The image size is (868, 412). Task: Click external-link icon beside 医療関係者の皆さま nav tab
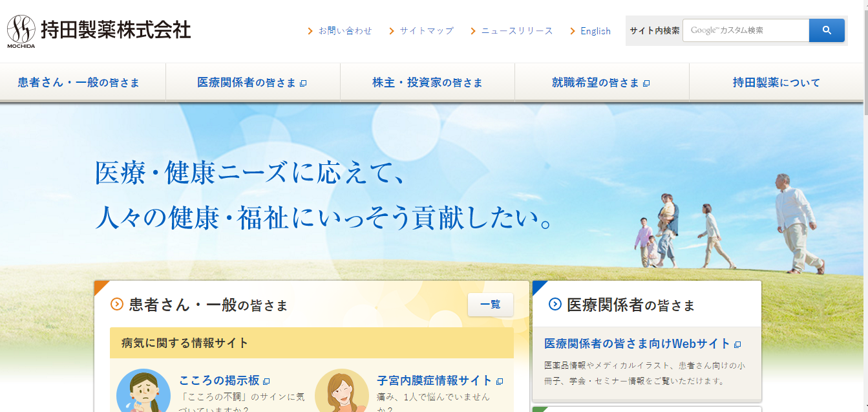pos(303,83)
